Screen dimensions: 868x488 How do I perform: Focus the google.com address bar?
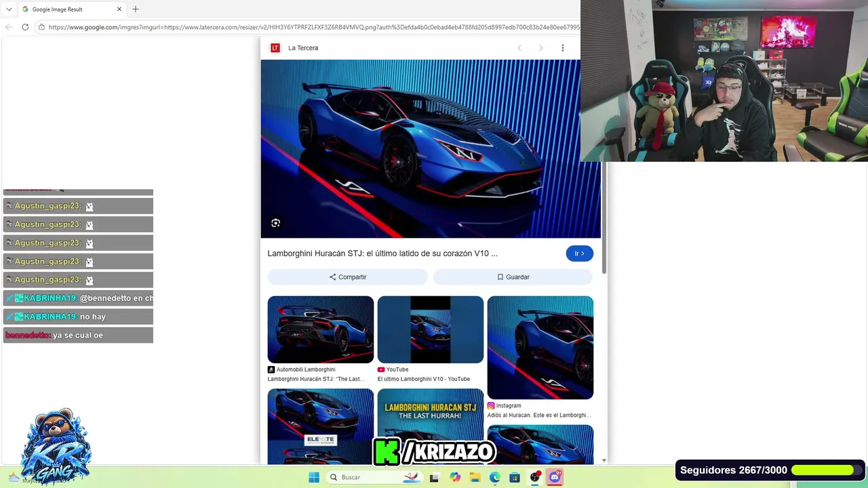(x=313, y=27)
